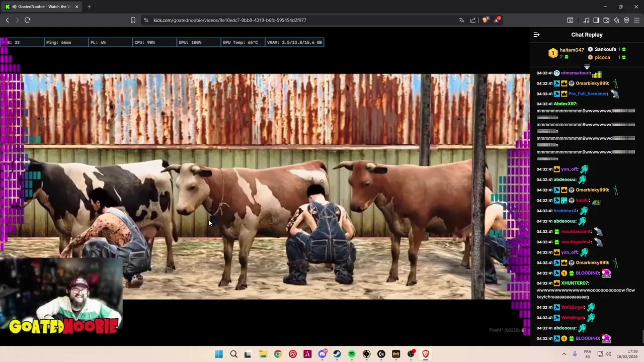Open haitam047 leaderboard entry
The height and width of the screenshot is (362, 644).
[566, 53]
